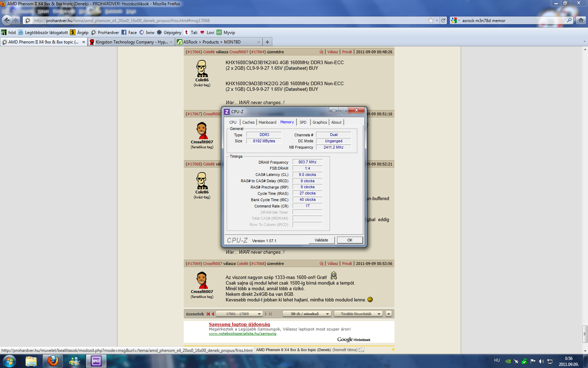Open the Windows Start button

tap(9, 361)
